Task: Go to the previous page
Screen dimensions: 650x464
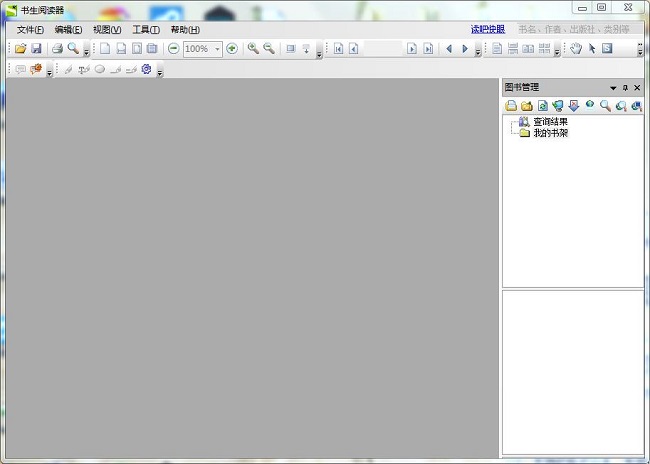Action: pos(354,49)
